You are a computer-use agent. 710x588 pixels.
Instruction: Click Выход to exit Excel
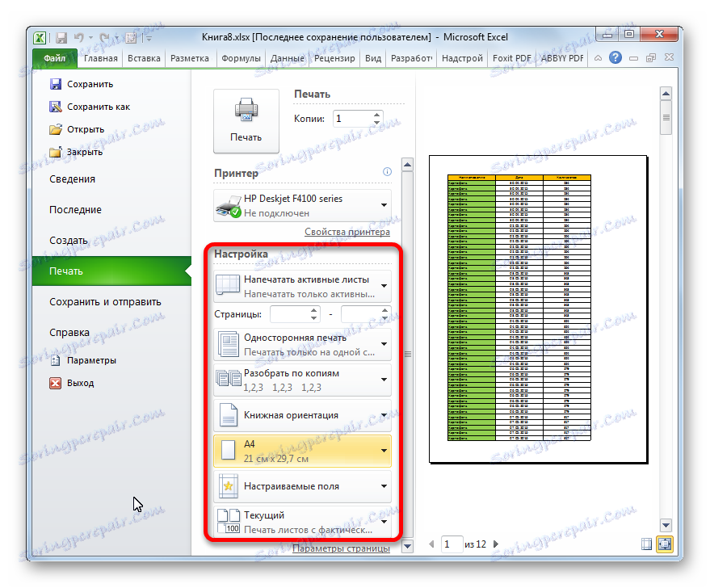[72, 383]
